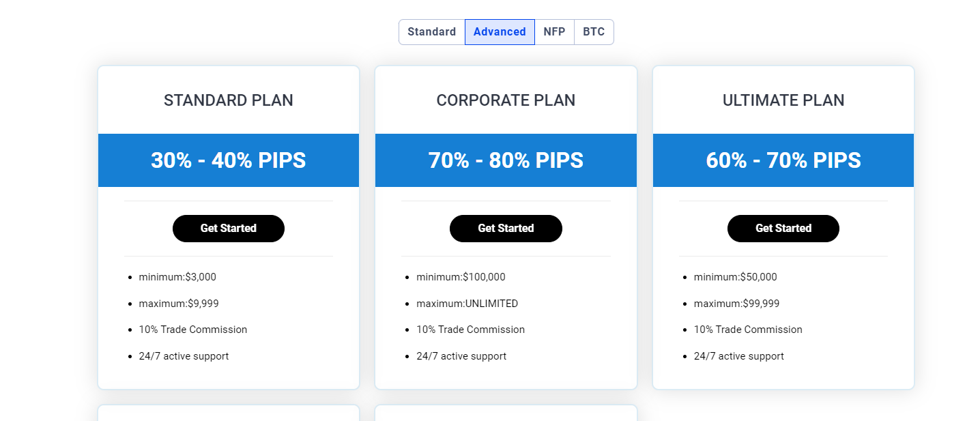Image resolution: width=980 pixels, height=421 pixels.
Task: Click the 10% Trade Commission item on Standard Plan
Action: (x=192, y=330)
